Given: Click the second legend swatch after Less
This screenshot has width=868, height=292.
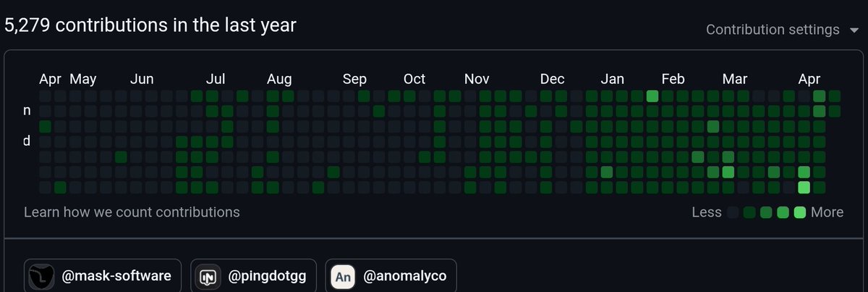Looking at the screenshot, I should (750, 212).
